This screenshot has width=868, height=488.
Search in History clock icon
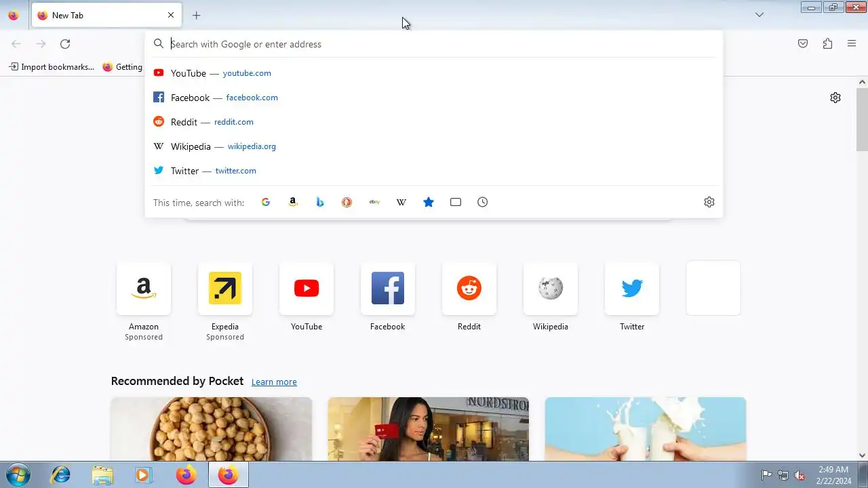point(483,202)
